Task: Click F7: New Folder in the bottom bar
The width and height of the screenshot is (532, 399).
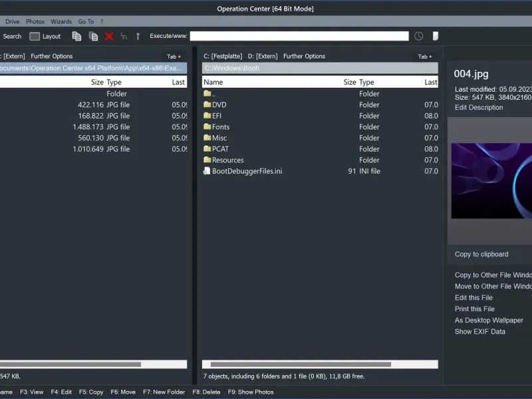Action: click(x=164, y=392)
